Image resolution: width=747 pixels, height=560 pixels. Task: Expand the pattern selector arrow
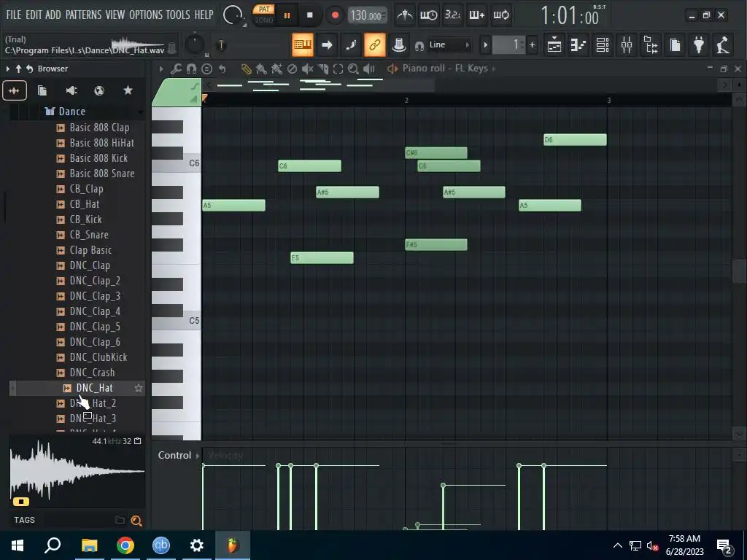tap(485, 45)
